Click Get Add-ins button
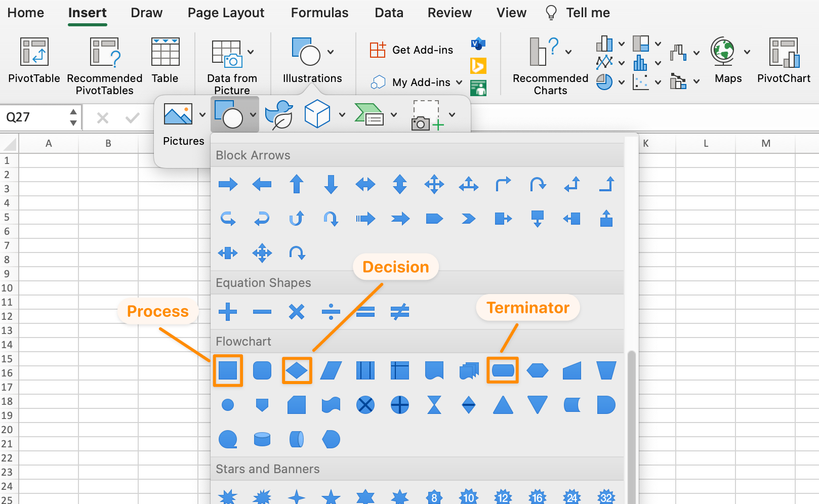Screen dimensions: 819x504 412,50
